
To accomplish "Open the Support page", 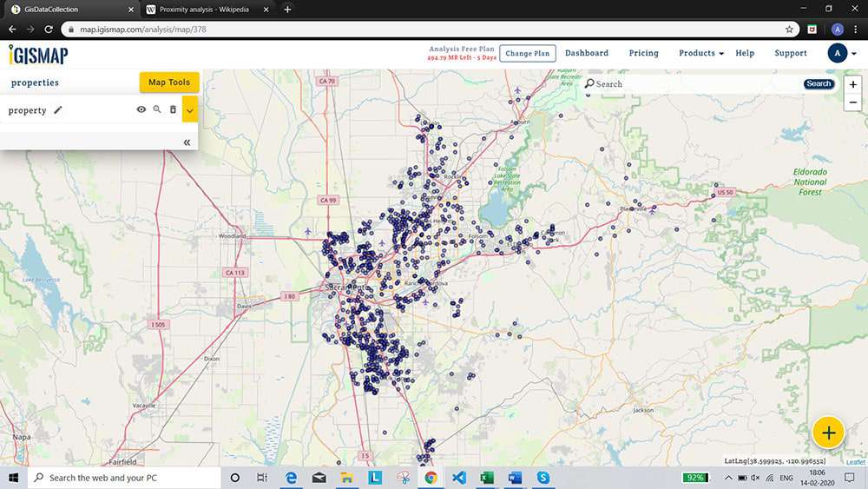I will [x=791, y=53].
